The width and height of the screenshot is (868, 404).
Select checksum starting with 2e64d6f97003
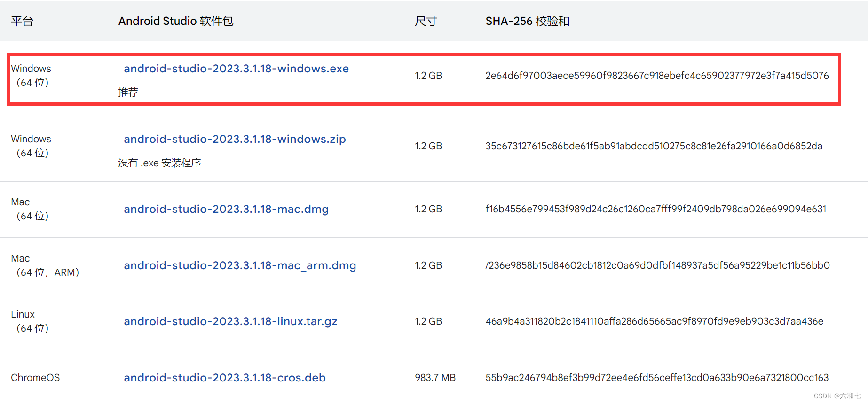click(x=657, y=76)
